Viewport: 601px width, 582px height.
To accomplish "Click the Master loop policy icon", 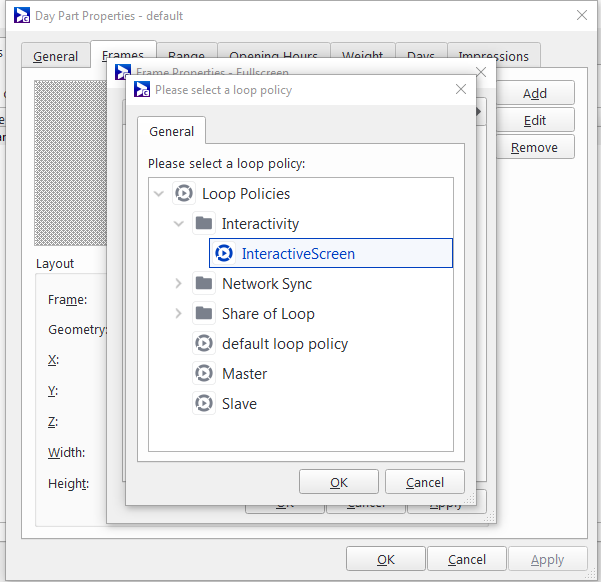I will [x=204, y=374].
